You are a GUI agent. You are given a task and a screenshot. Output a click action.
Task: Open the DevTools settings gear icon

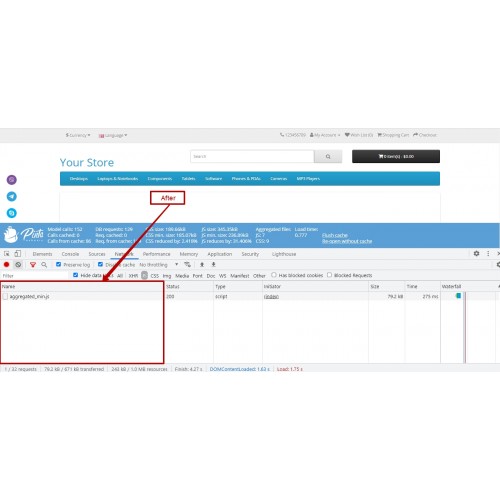[476, 253]
